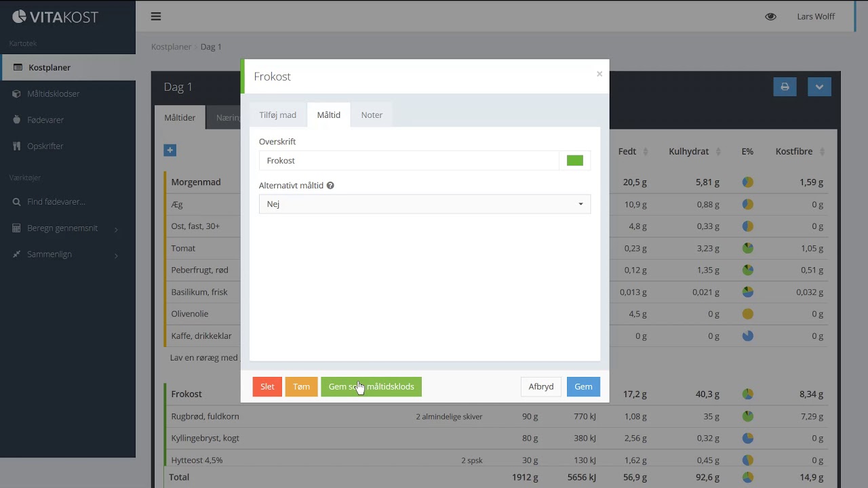Click the hamburger menu icon
This screenshot has height=488, width=868.
pyautogui.click(x=156, y=16)
